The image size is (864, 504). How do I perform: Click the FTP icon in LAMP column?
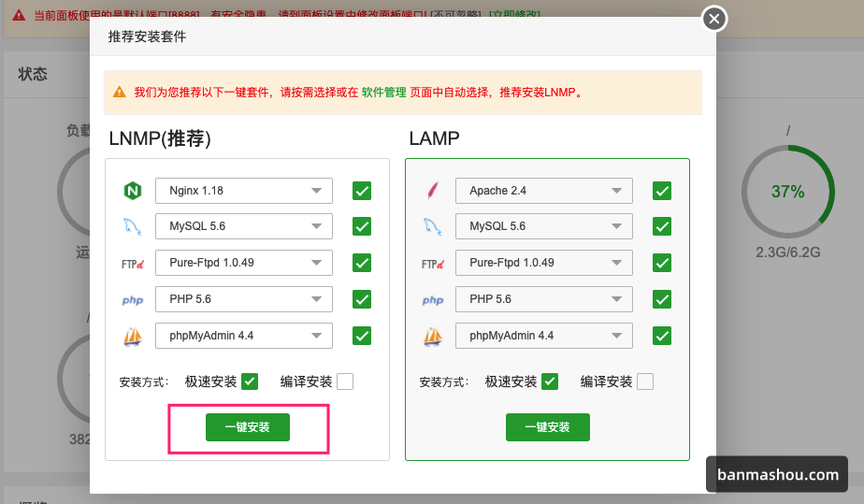pyautogui.click(x=433, y=264)
